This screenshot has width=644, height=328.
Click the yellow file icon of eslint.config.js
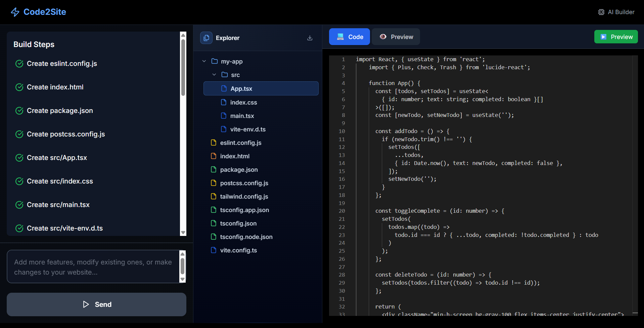214,142
